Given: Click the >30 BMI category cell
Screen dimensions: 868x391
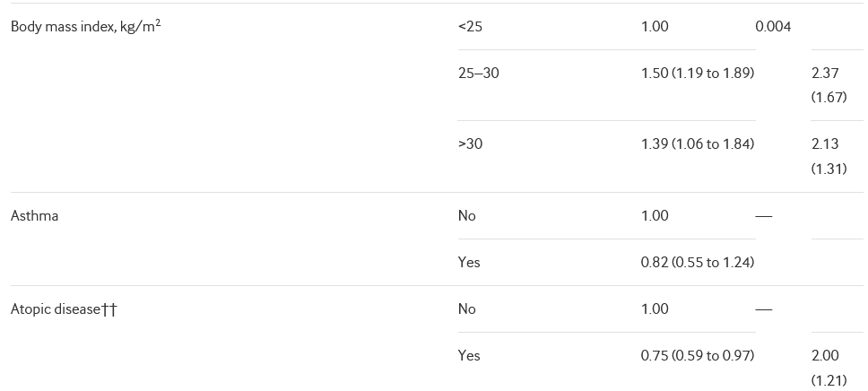Looking at the screenshot, I should tap(470, 144).
